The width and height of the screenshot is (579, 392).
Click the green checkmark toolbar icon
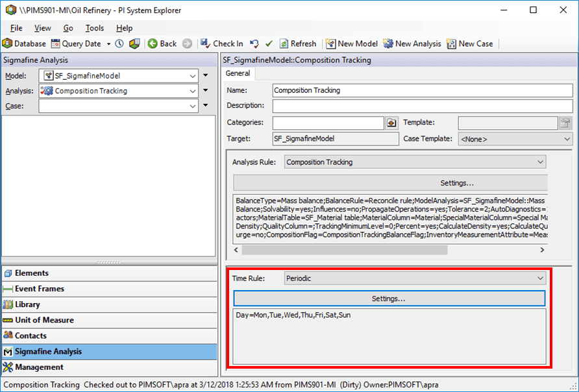[x=269, y=43]
